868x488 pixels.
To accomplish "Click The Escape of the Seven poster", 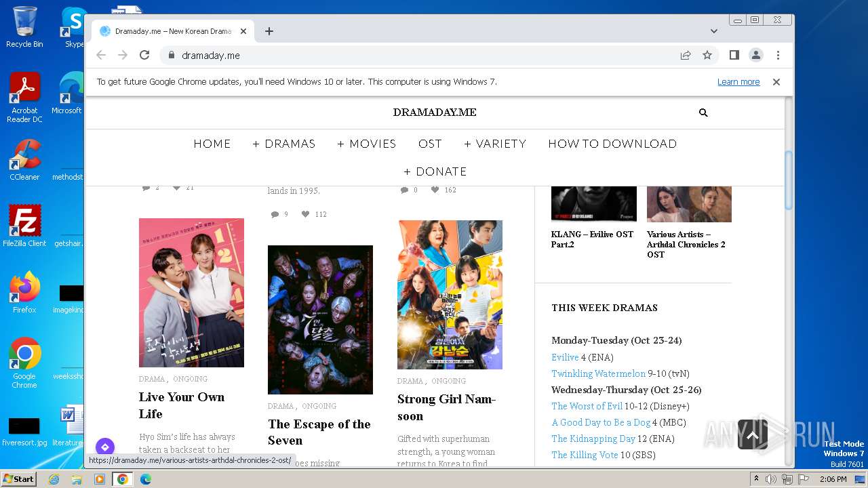I will click(320, 320).
